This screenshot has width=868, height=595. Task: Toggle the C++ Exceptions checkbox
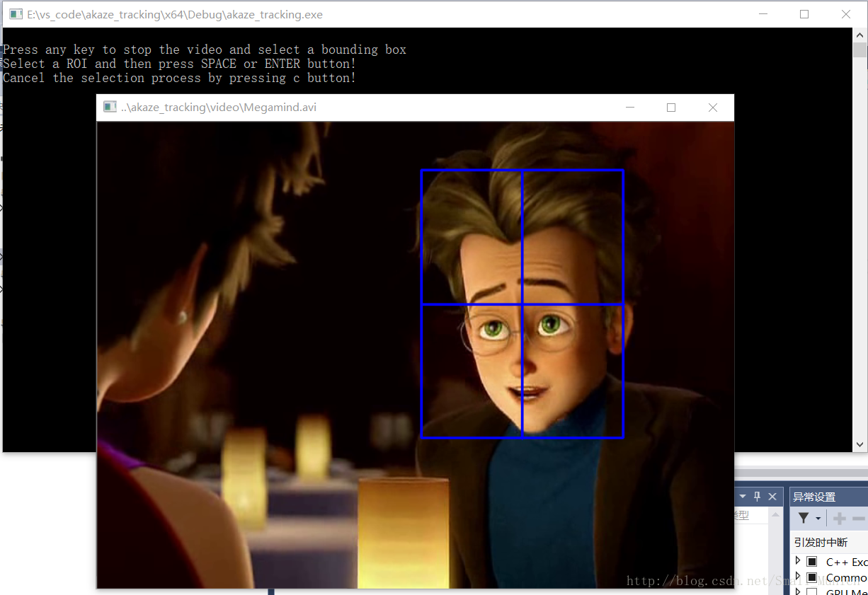click(812, 562)
